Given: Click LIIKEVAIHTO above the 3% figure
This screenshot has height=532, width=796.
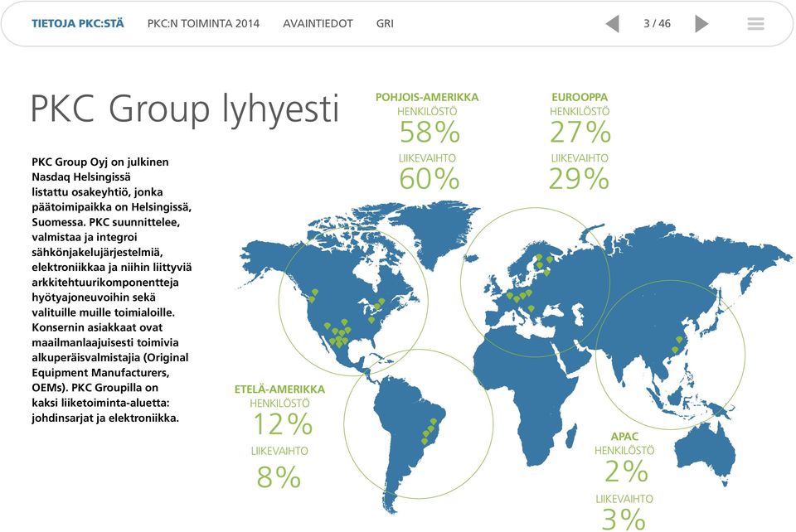Looking at the screenshot, I should pyautogui.click(x=624, y=499).
